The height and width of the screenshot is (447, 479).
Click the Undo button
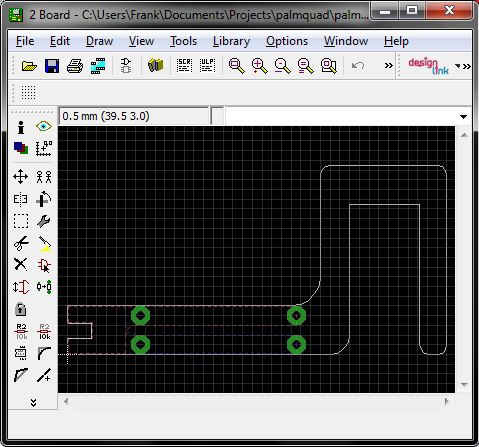[x=358, y=66]
